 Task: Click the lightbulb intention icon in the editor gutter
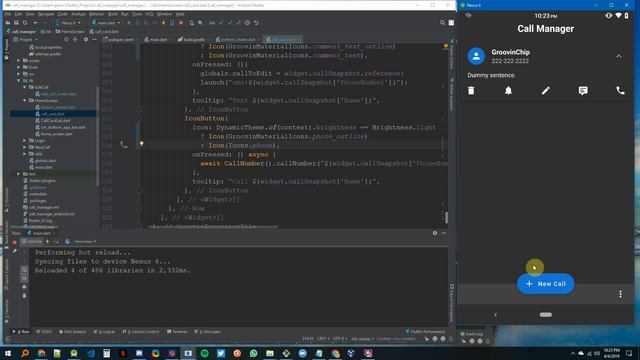[142, 144]
